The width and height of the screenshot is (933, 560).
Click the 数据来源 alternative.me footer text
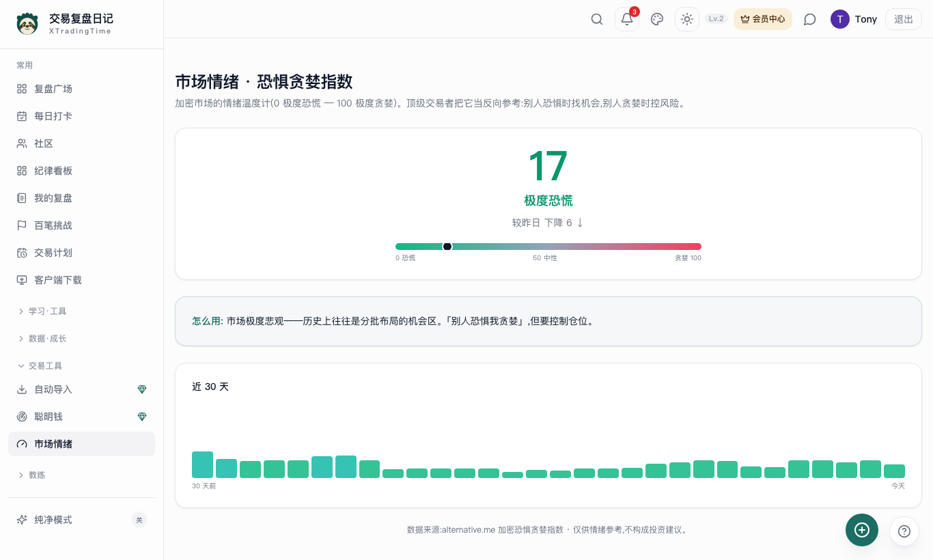coord(548,529)
